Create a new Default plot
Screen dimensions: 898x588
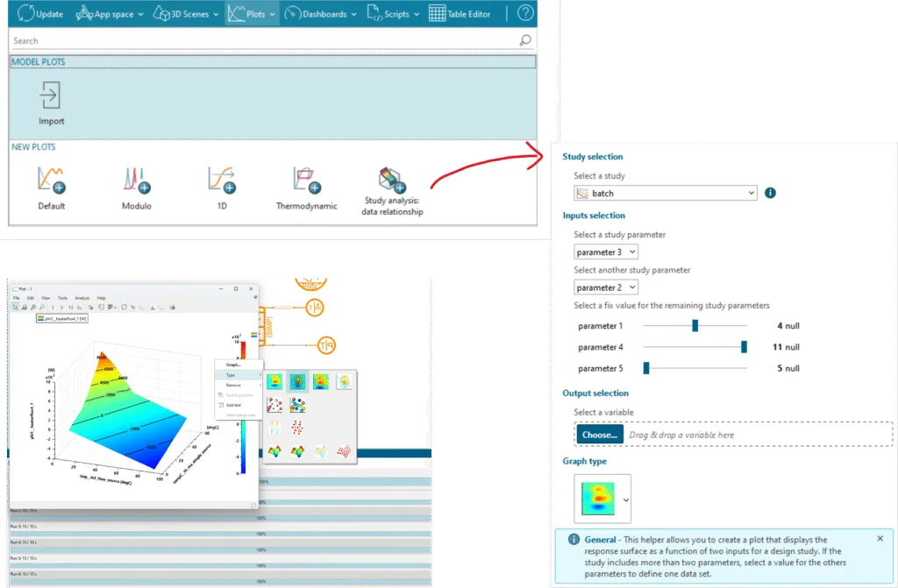tap(51, 181)
